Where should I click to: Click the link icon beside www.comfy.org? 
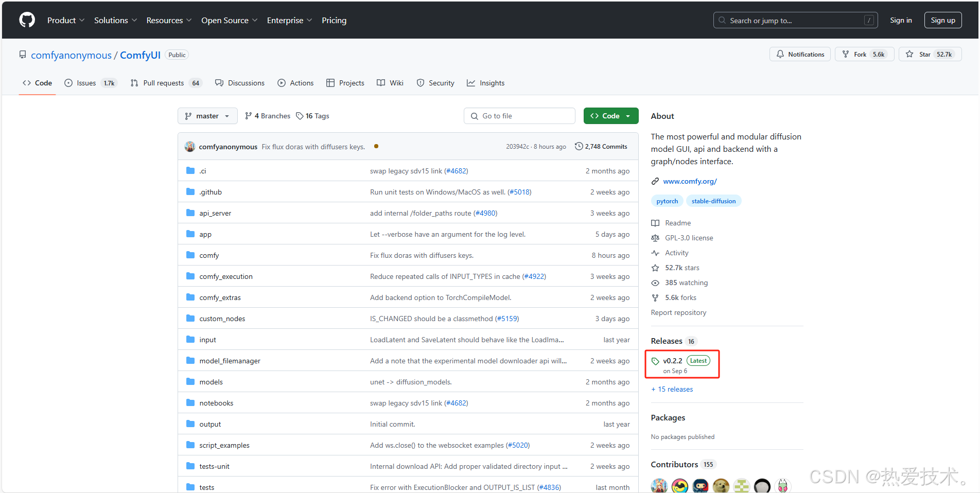tap(655, 181)
